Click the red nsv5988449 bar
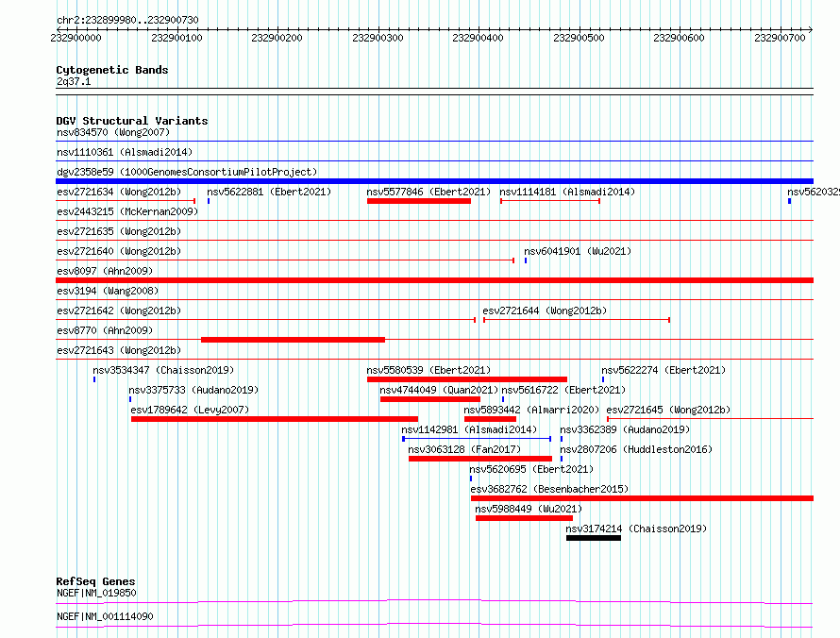This screenshot has width=840, height=638. 524,518
